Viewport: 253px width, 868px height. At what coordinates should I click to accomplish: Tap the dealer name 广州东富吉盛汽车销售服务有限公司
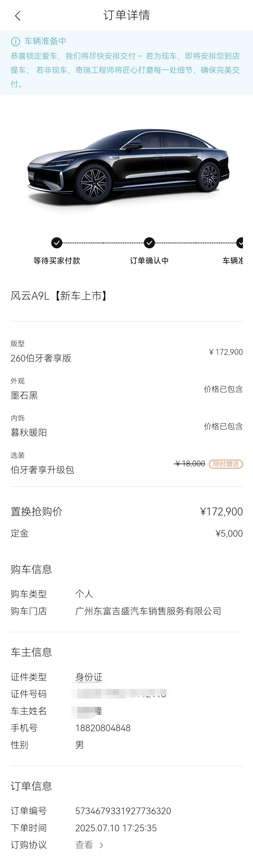coord(148,611)
